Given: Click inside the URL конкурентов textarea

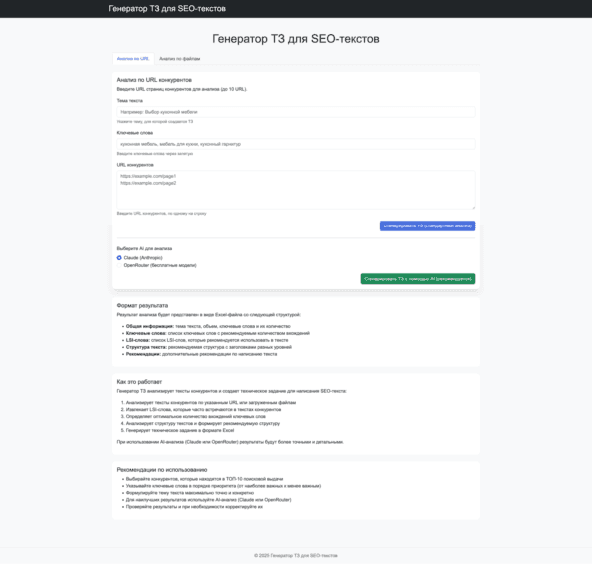Looking at the screenshot, I should pos(296,190).
